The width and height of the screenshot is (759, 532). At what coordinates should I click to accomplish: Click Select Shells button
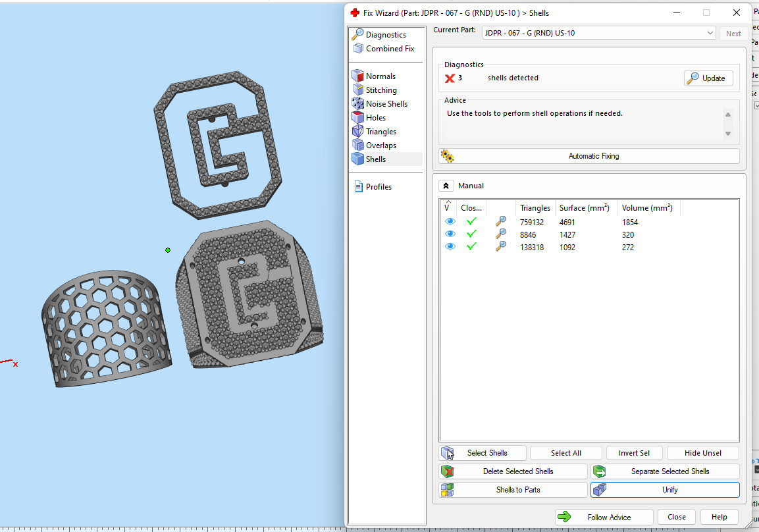tap(482, 453)
